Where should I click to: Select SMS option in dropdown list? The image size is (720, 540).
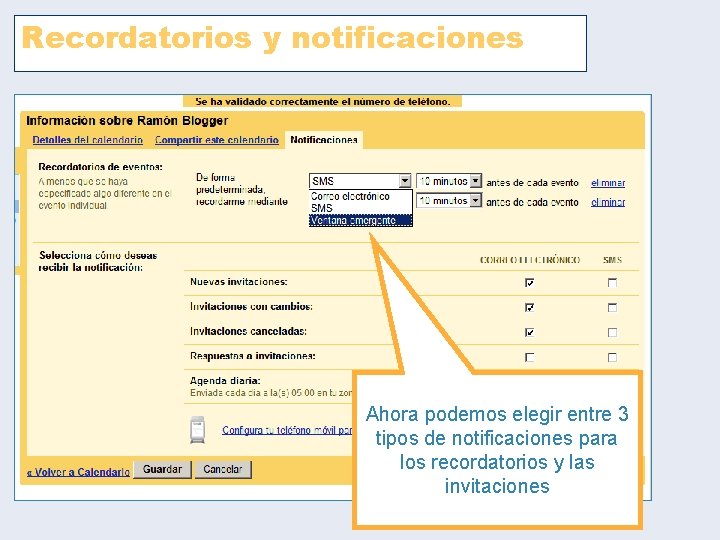(x=360, y=208)
